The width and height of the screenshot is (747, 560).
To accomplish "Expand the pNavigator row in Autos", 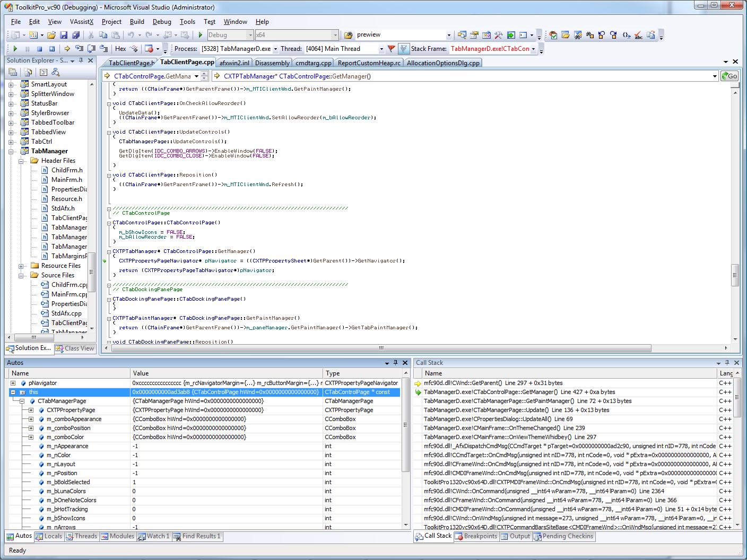I will (x=13, y=383).
